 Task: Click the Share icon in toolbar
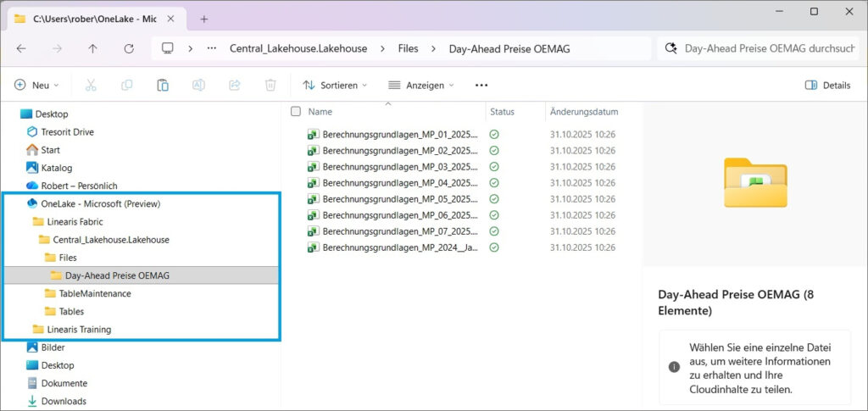tap(235, 85)
